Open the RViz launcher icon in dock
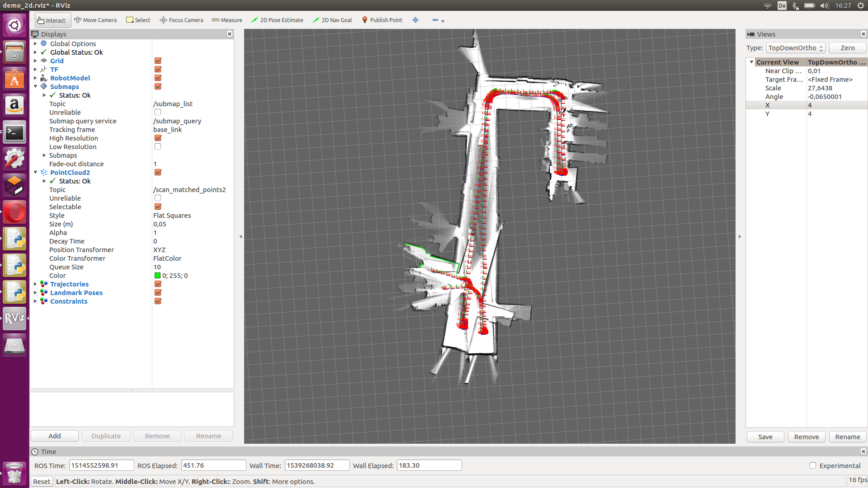 14,319
